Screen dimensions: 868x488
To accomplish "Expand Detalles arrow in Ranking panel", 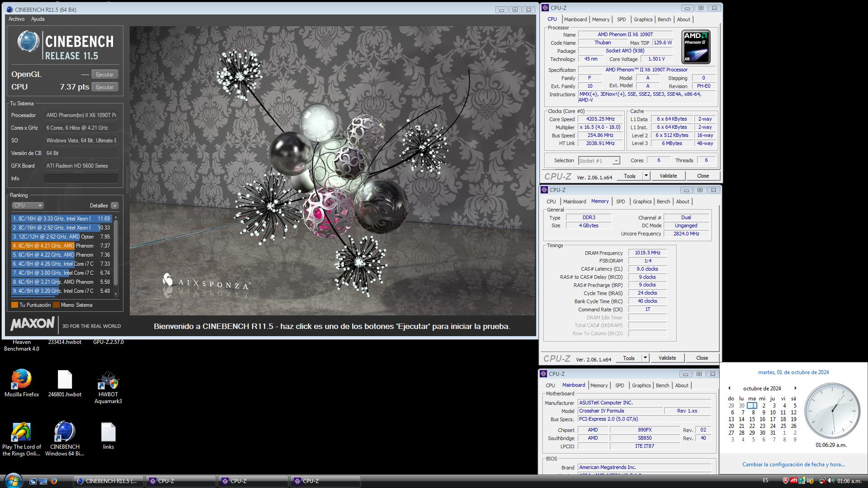I will [115, 206].
